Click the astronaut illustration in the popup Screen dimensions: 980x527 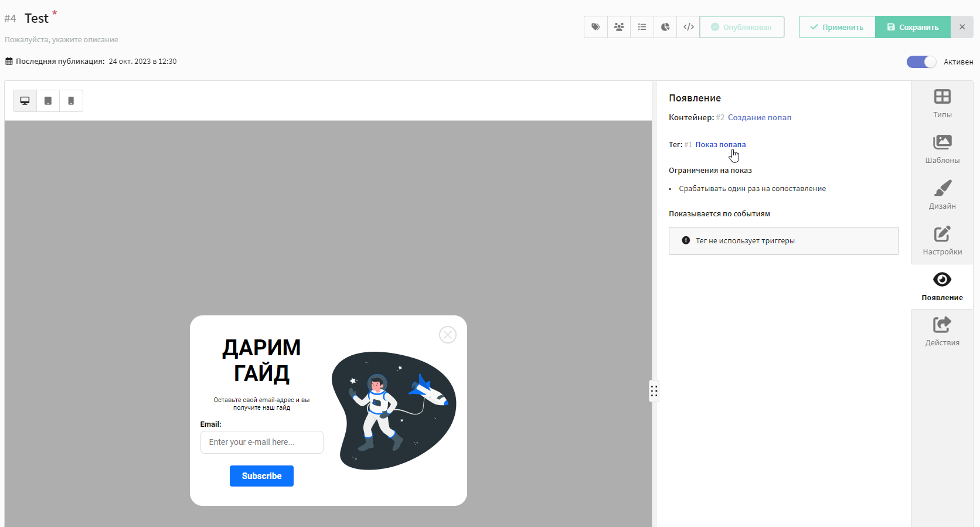[394, 410]
